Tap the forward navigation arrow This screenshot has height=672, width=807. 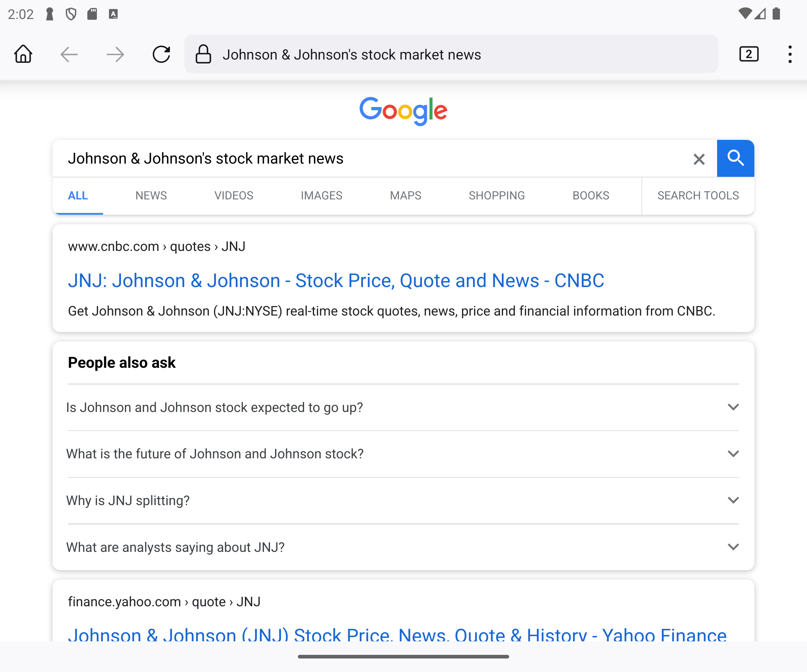tap(115, 54)
